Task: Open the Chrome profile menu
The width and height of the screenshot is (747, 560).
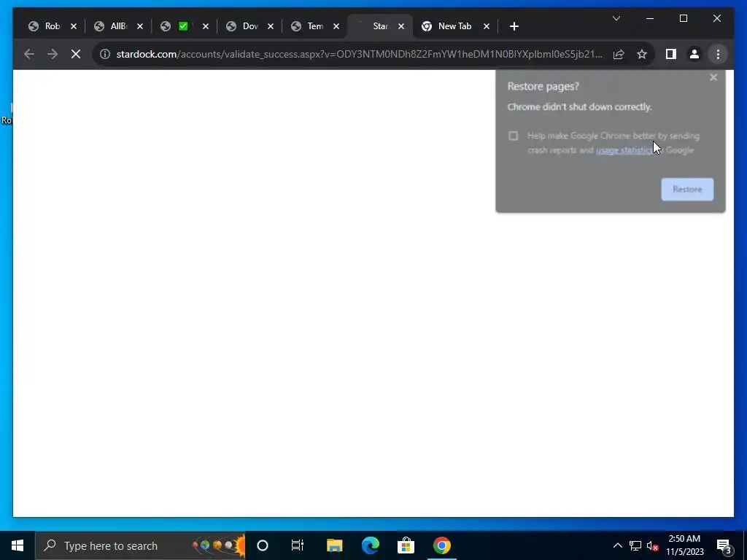Action: 694,54
